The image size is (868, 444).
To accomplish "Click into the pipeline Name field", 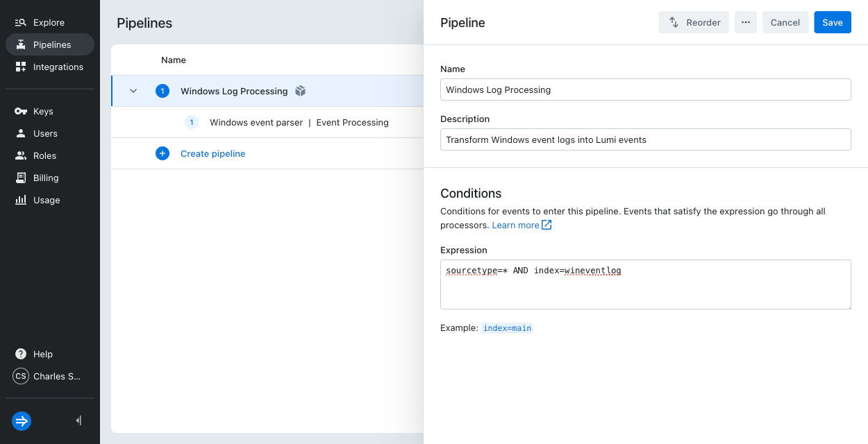I will [645, 89].
